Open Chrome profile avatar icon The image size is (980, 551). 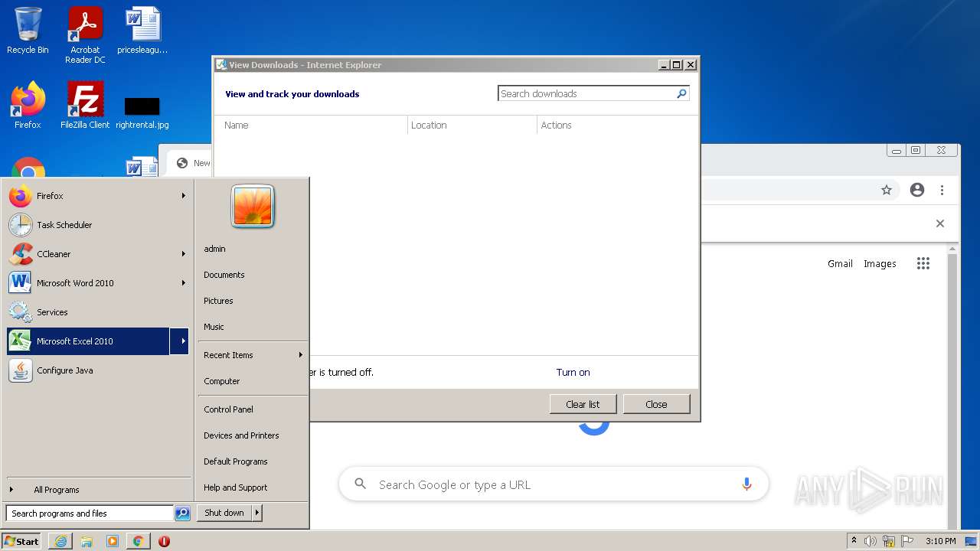click(917, 190)
